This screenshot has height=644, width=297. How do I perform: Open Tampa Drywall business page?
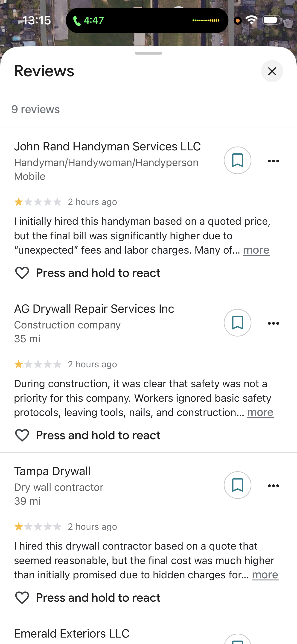coord(52,471)
